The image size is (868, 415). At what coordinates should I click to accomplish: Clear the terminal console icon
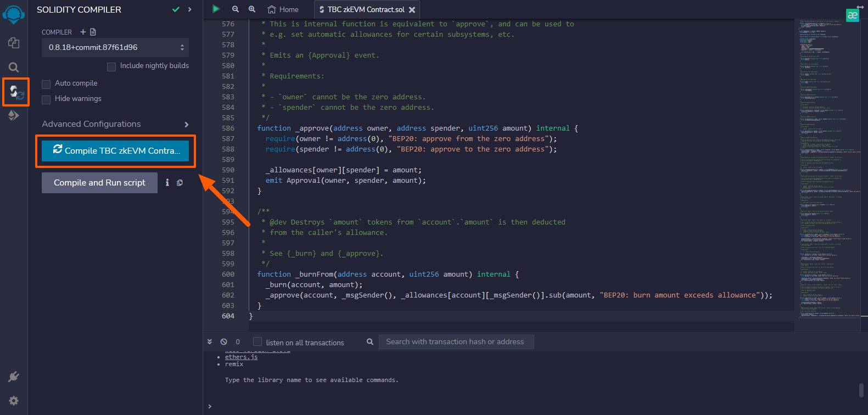click(x=223, y=341)
